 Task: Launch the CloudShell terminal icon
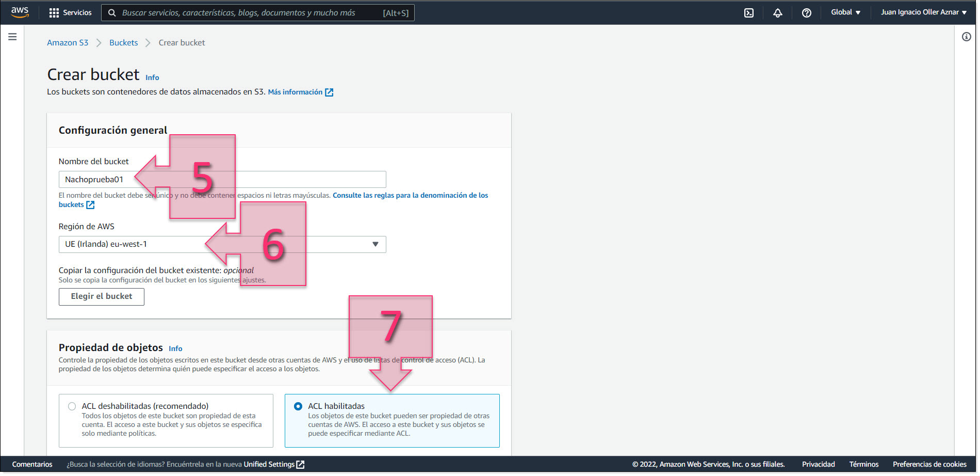tap(749, 13)
